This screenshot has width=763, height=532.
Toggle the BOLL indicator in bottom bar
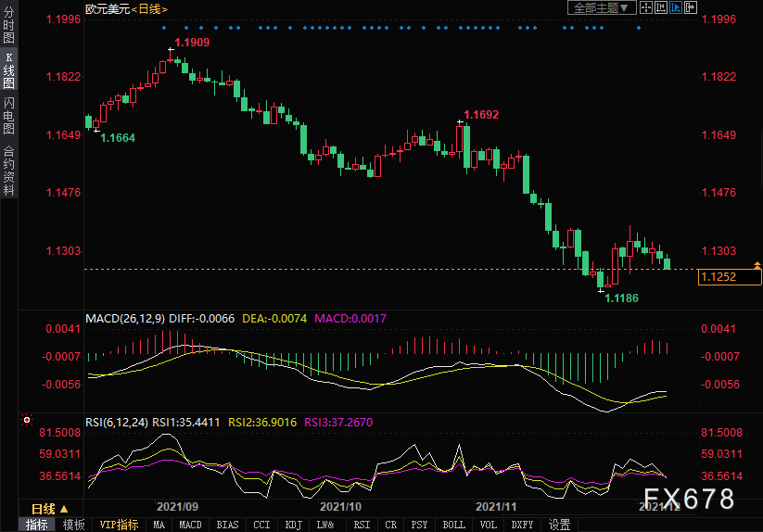453,525
